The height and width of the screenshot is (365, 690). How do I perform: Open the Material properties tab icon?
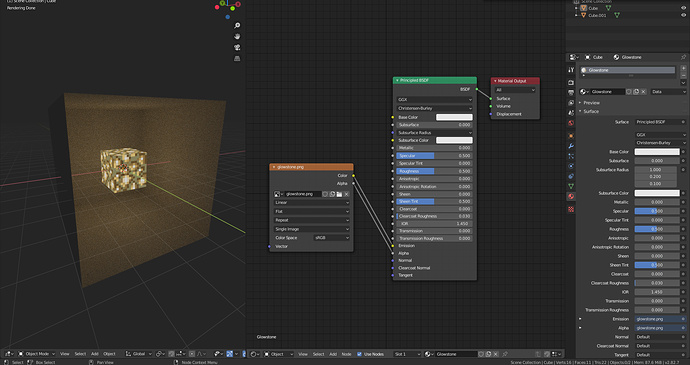tap(571, 196)
